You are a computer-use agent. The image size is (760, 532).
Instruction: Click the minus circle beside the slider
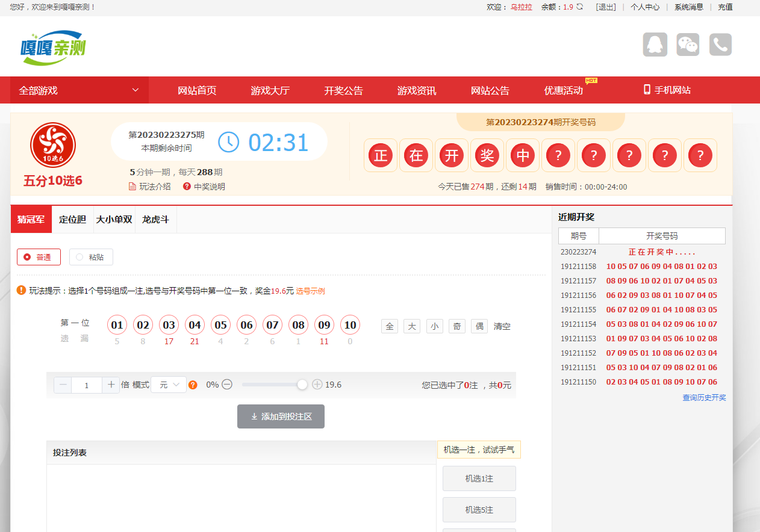click(x=227, y=385)
